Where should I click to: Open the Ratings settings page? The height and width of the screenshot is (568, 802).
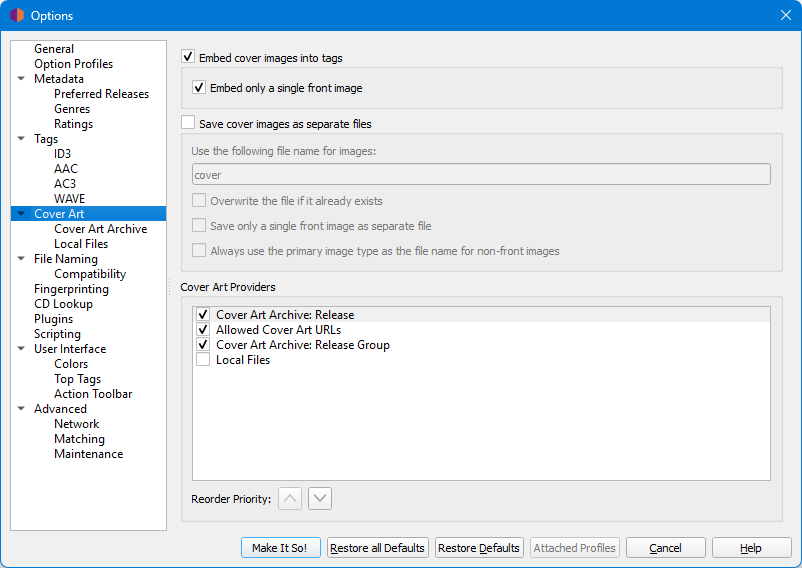73,124
